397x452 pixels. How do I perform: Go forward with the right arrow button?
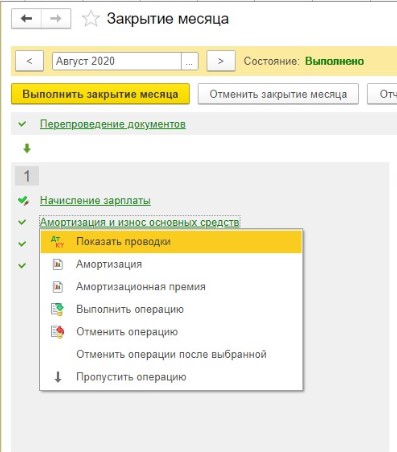pos(56,18)
